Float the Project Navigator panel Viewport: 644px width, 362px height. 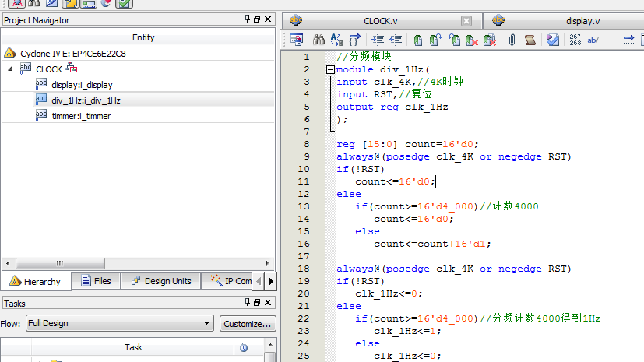[x=257, y=19]
